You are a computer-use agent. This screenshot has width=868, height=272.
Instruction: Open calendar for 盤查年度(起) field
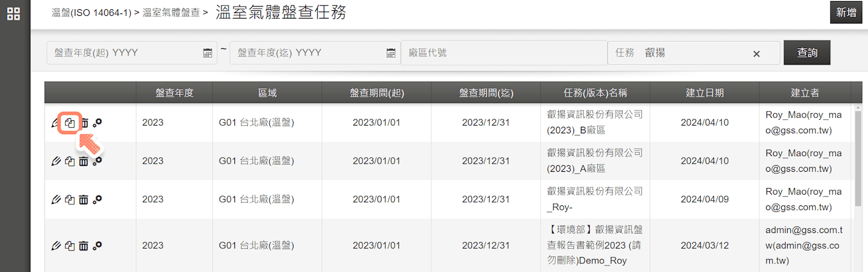click(207, 53)
